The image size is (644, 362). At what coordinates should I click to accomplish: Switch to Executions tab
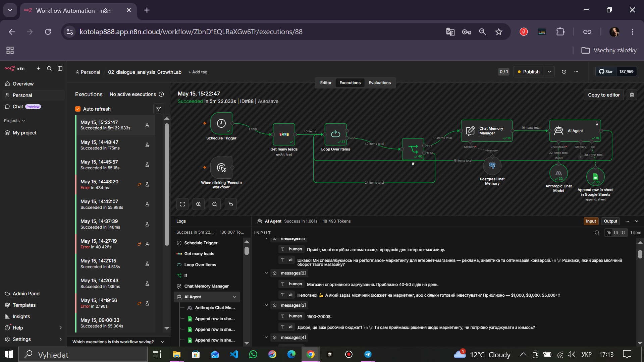pyautogui.click(x=350, y=83)
